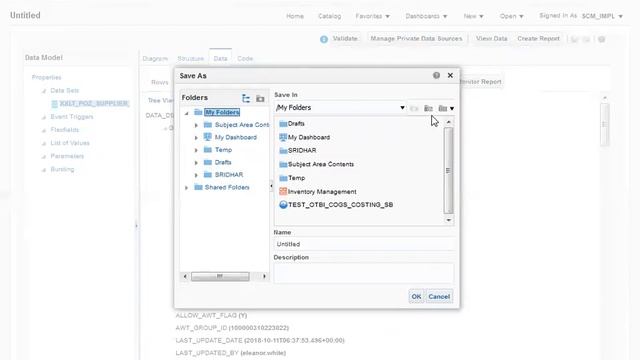Screen dimensions: 640x360
Task: Select the XXLT_POZ_SUPPLIER data set
Action: point(94,103)
